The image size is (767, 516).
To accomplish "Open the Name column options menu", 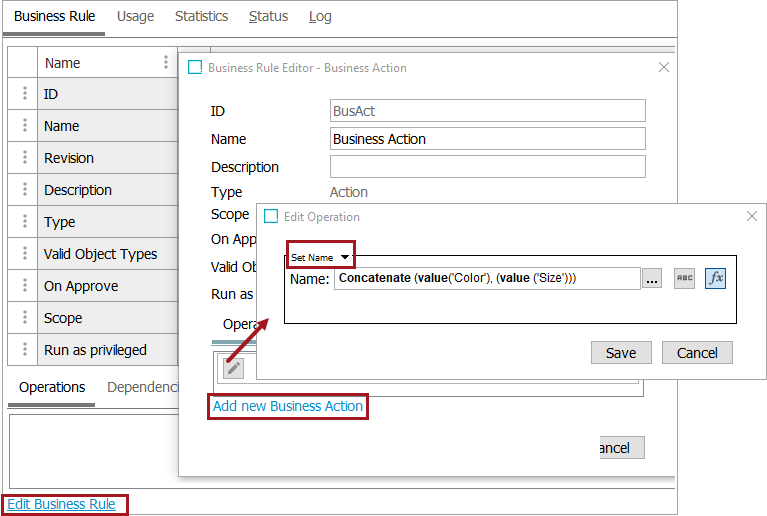I will pos(166,62).
